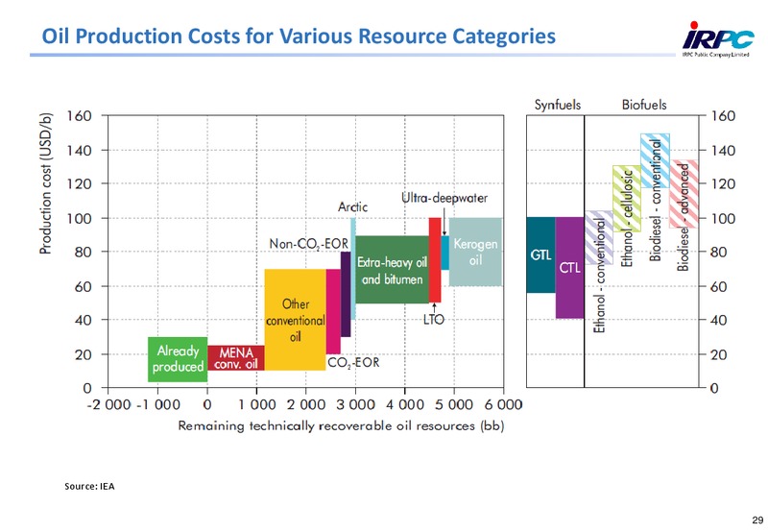Click the 'Biofuels' heading

point(644,105)
